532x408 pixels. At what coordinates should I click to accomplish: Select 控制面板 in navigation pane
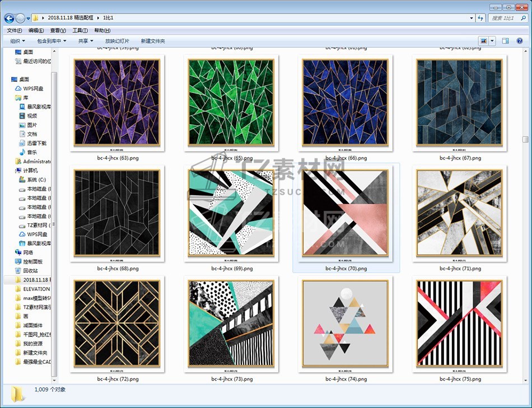[32, 261]
